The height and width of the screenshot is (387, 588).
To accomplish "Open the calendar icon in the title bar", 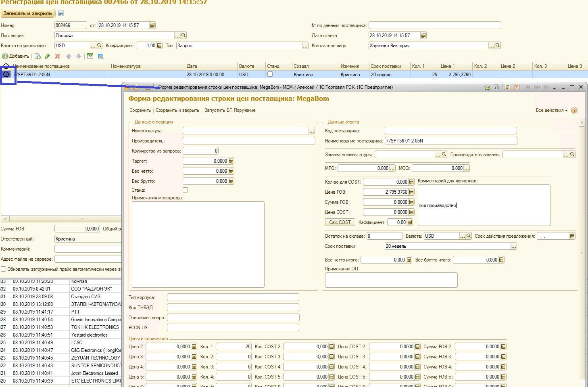I will 517,87.
